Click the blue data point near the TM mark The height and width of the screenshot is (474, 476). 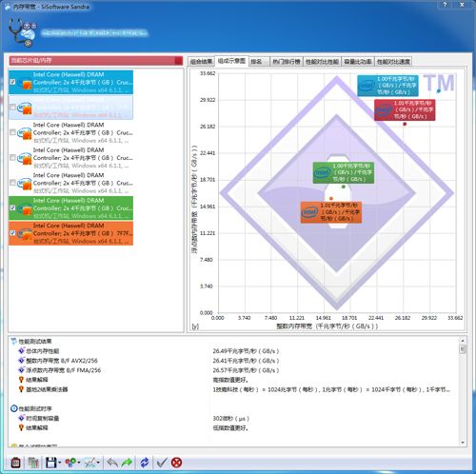[439, 91]
